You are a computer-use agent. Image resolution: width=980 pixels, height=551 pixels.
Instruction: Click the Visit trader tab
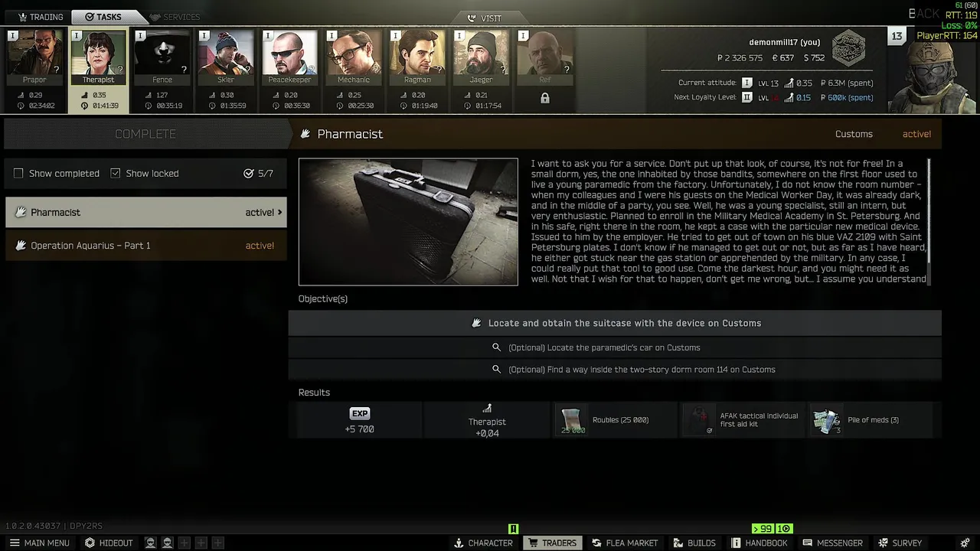485,18
